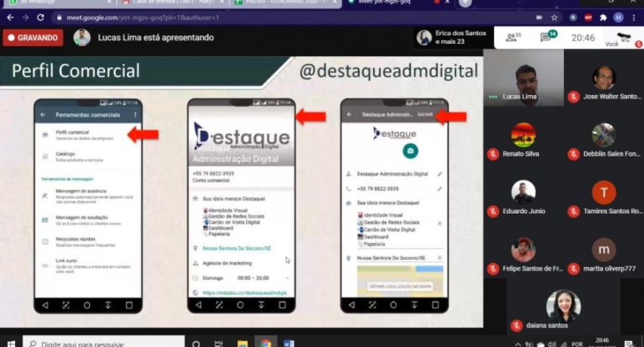Expand the Domingo hours chevron
This screenshot has width=644, height=347.
[288, 278]
